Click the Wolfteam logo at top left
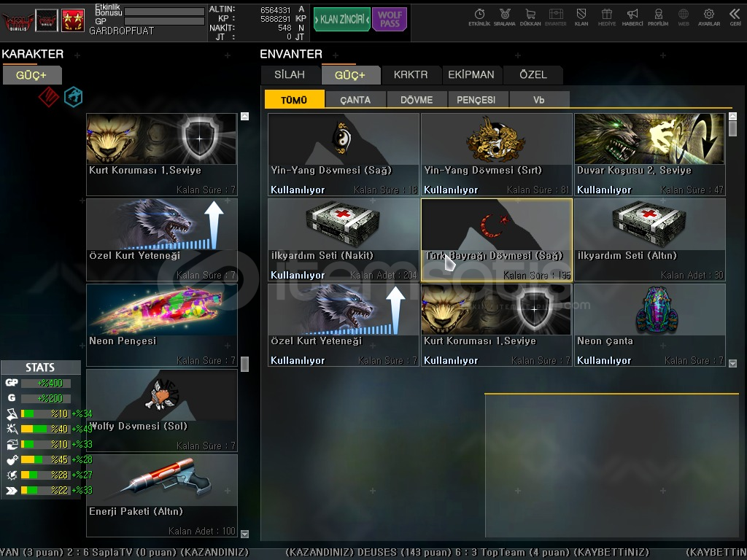This screenshot has width=747, height=560. point(18,21)
